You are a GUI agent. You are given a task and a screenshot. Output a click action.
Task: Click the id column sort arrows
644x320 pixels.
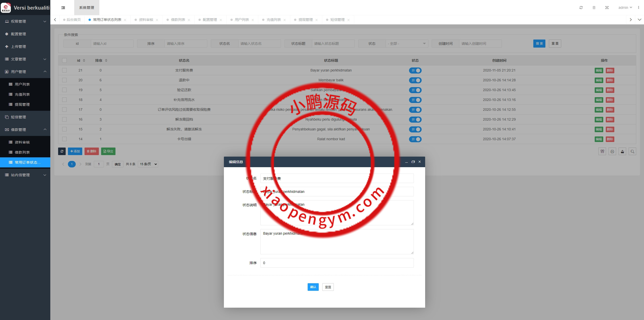click(84, 60)
